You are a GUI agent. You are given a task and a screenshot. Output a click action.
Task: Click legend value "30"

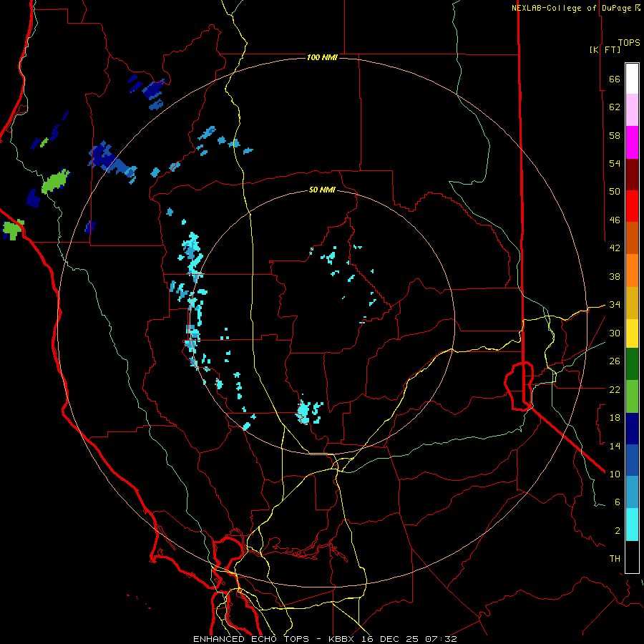pyautogui.click(x=615, y=333)
